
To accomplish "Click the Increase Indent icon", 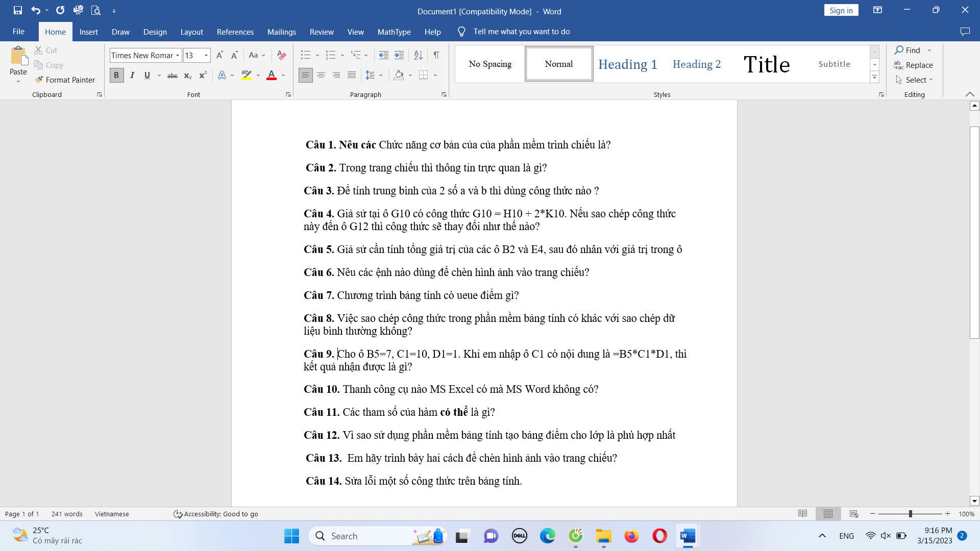I will tap(399, 55).
